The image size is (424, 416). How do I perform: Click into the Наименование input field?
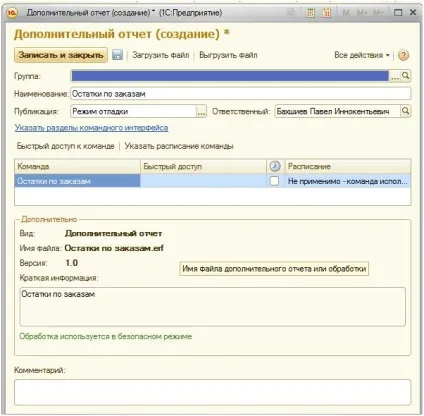(x=241, y=94)
